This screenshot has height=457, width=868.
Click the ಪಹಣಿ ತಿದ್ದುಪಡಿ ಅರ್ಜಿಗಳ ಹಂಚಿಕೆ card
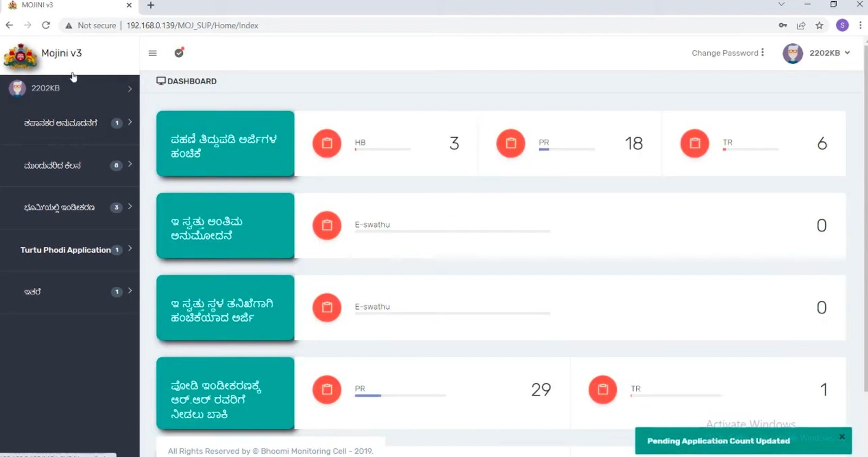225,144
